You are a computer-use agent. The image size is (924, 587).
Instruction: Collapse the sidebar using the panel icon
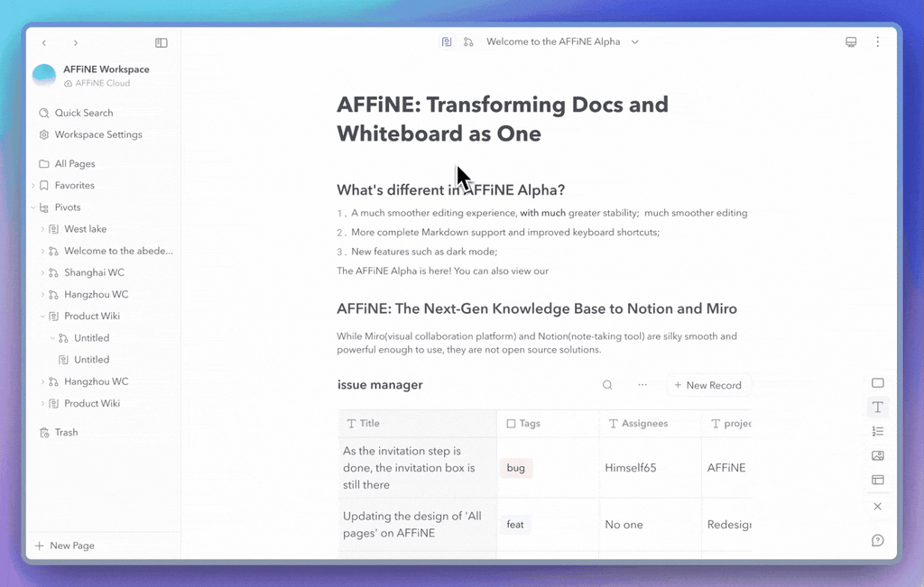[x=162, y=42]
